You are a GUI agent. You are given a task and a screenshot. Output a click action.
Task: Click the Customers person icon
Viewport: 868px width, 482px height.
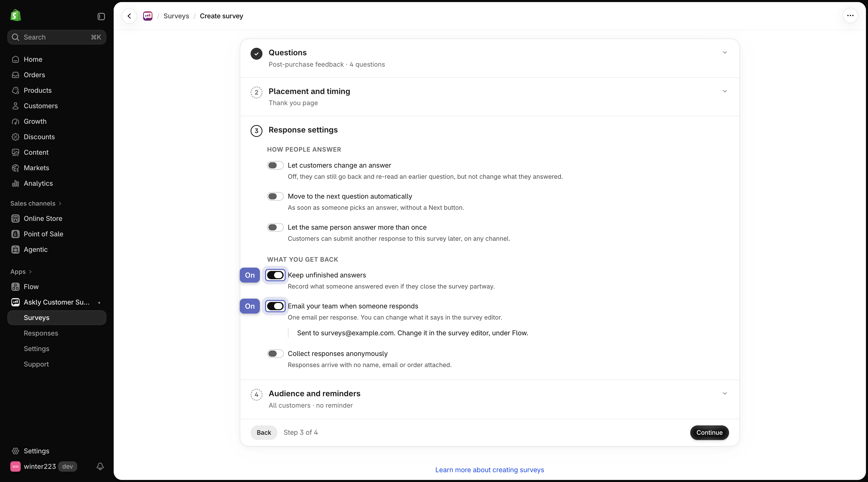(16, 106)
